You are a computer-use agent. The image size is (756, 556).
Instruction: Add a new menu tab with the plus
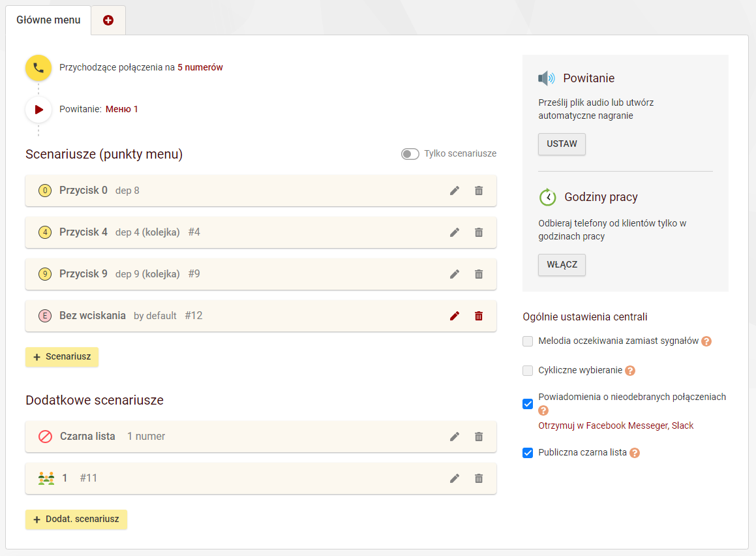(x=108, y=20)
